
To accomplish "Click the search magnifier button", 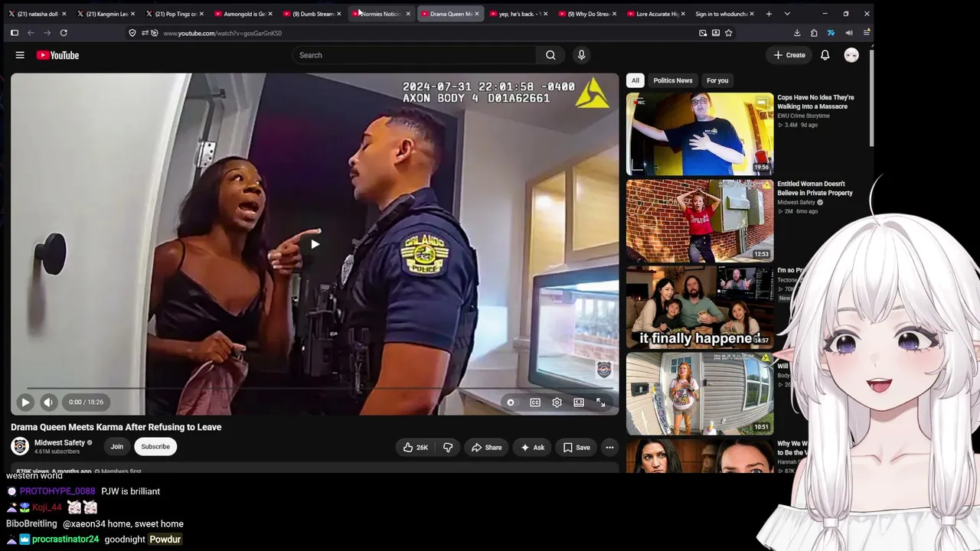I will pos(550,55).
